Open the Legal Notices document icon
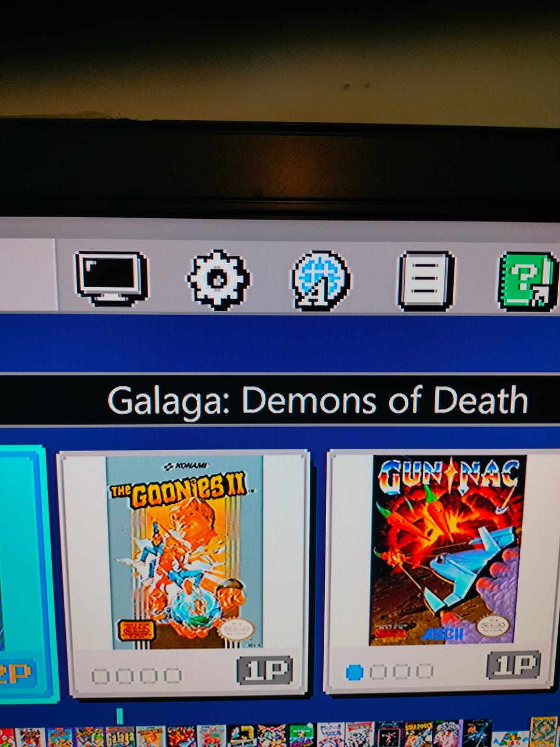This screenshot has height=747, width=560. coord(426,280)
